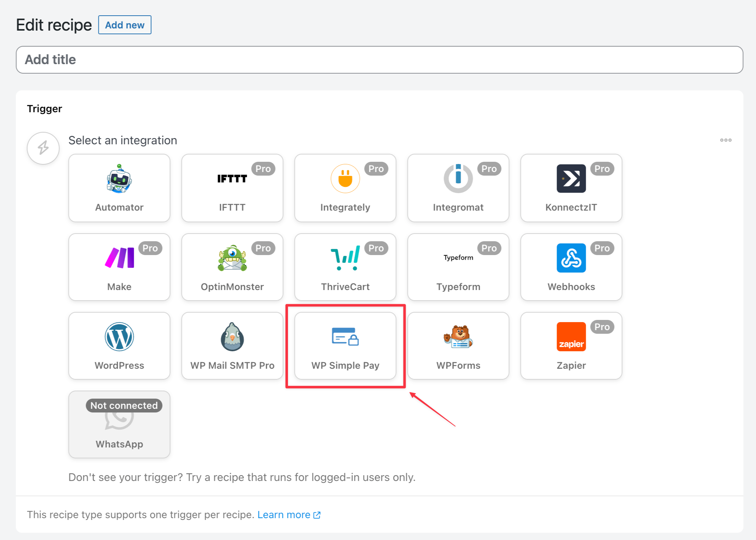Click the Automator label text

[119, 207]
